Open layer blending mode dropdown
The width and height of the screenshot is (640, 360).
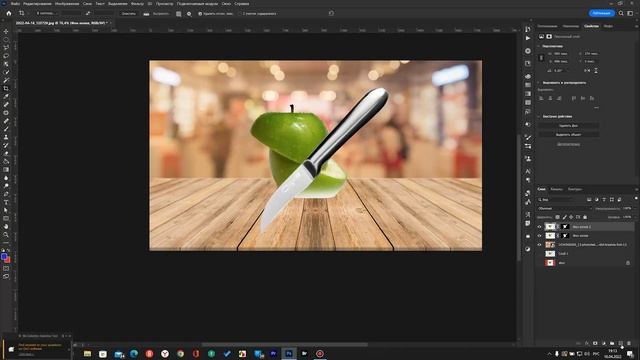(564, 208)
